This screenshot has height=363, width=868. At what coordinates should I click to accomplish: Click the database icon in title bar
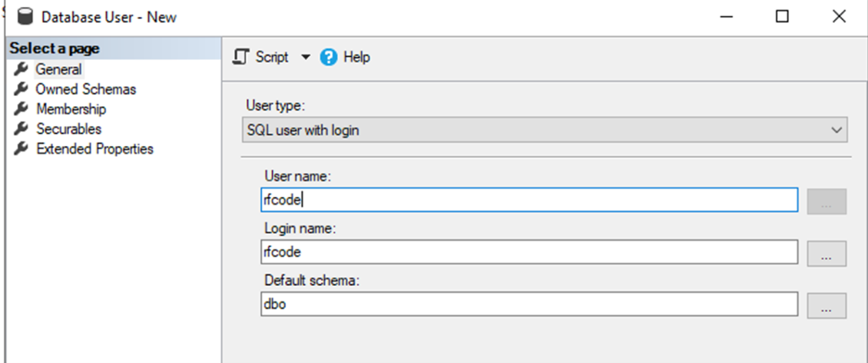(x=25, y=16)
